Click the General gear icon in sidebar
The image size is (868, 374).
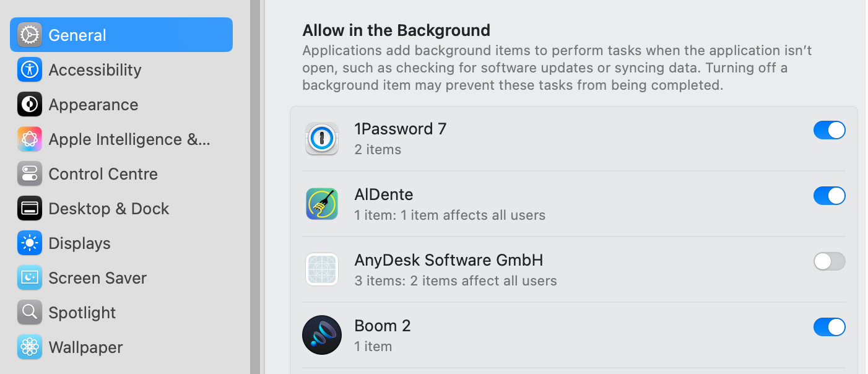30,35
